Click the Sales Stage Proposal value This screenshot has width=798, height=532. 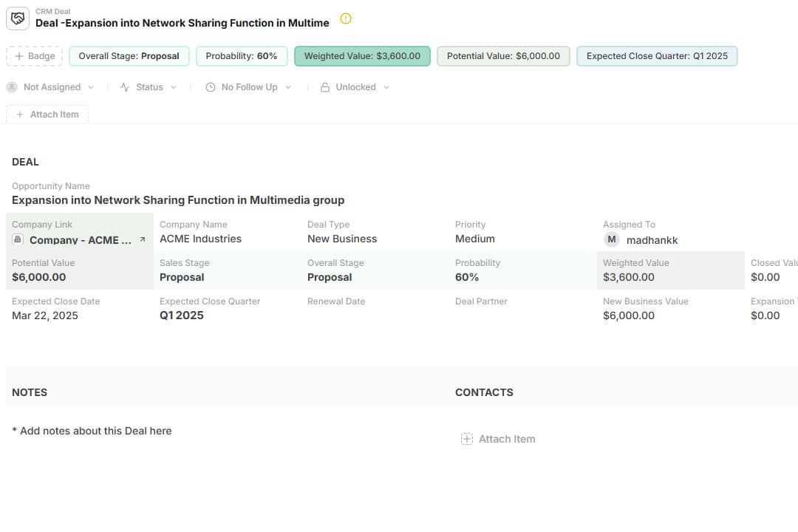click(182, 277)
